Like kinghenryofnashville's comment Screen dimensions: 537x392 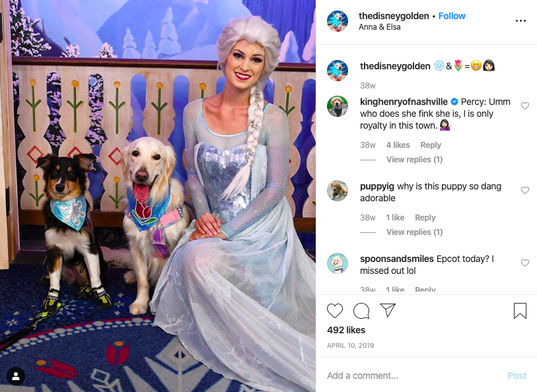[524, 106]
